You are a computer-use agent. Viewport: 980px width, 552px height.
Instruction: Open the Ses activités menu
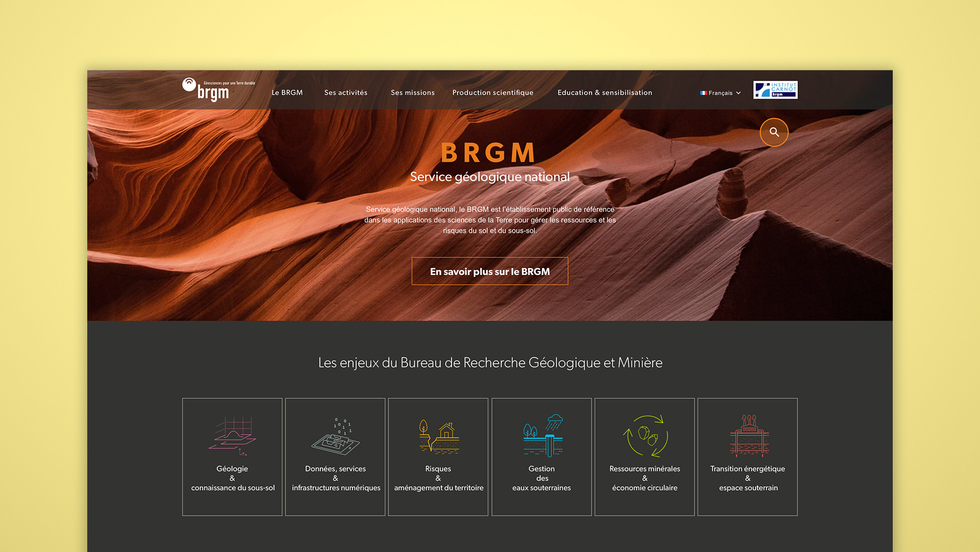pyautogui.click(x=345, y=93)
